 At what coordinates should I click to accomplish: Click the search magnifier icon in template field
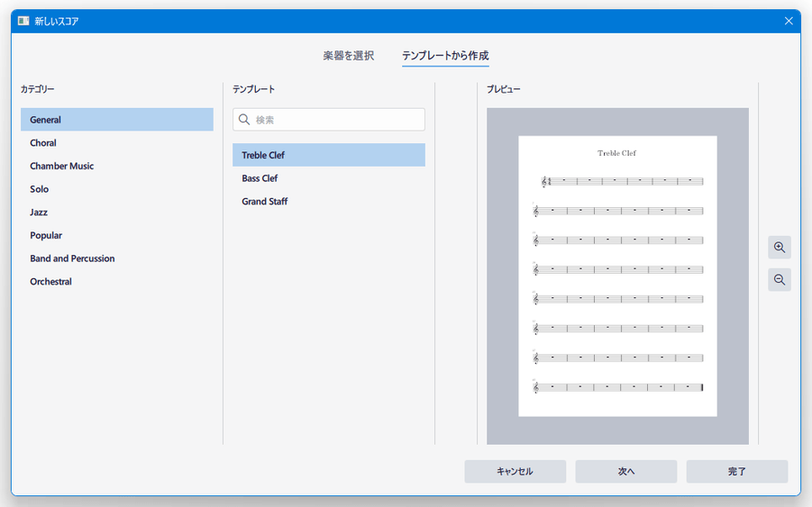coord(244,120)
